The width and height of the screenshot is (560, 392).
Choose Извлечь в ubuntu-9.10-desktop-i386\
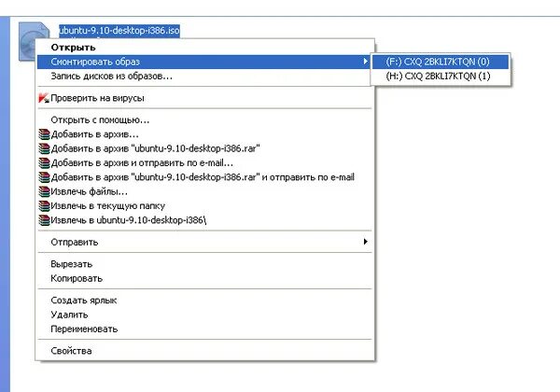[x=205, y=220]
